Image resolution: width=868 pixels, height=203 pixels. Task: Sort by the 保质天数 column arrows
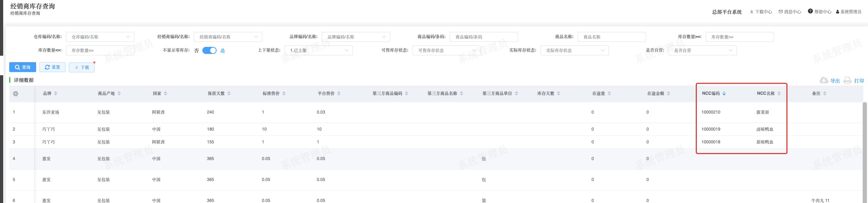[x=229, y=93]
